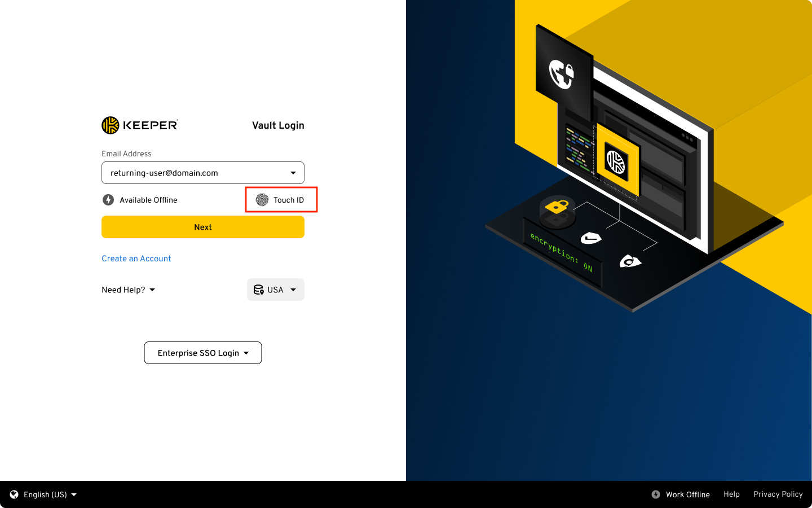Click the Work Offline lightning icon
This screenshot has width=812, height=508.
[656, 494]
